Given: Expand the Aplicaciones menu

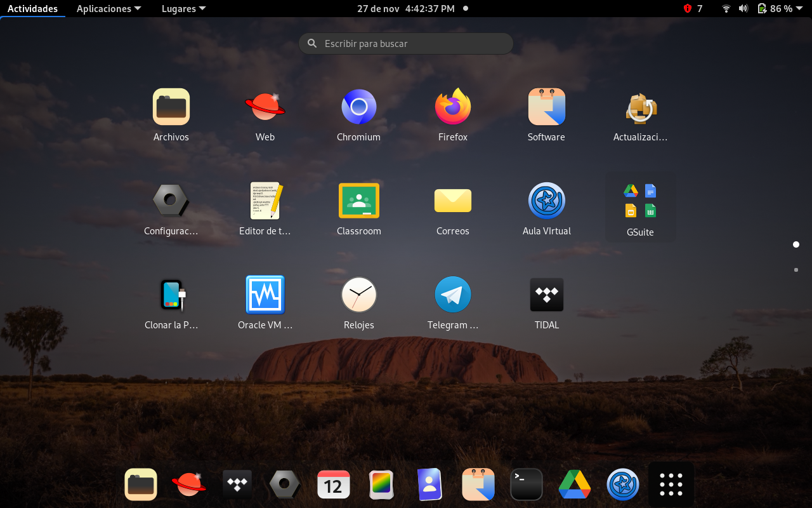Looking at the screenshot, I should click(108, 9).
